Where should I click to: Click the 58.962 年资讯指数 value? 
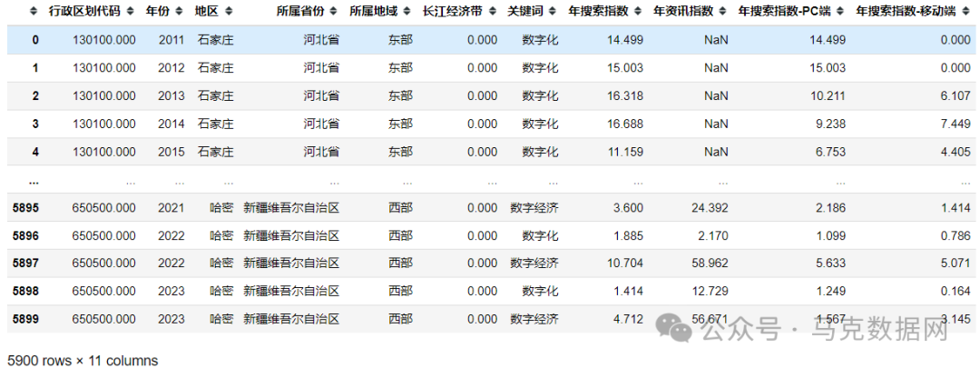710,264
